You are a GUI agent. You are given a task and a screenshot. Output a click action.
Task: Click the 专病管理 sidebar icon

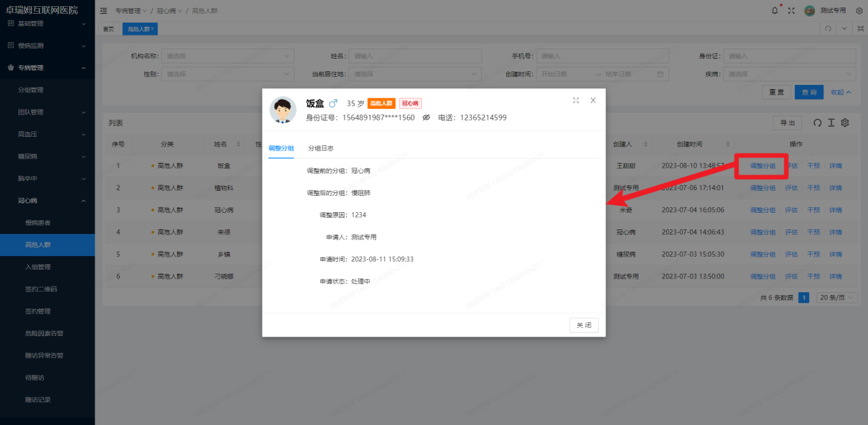tap(10, 68)
